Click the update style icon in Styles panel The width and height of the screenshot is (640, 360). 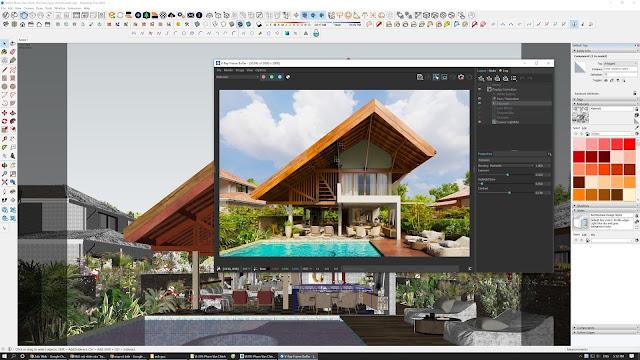[637, 227]
